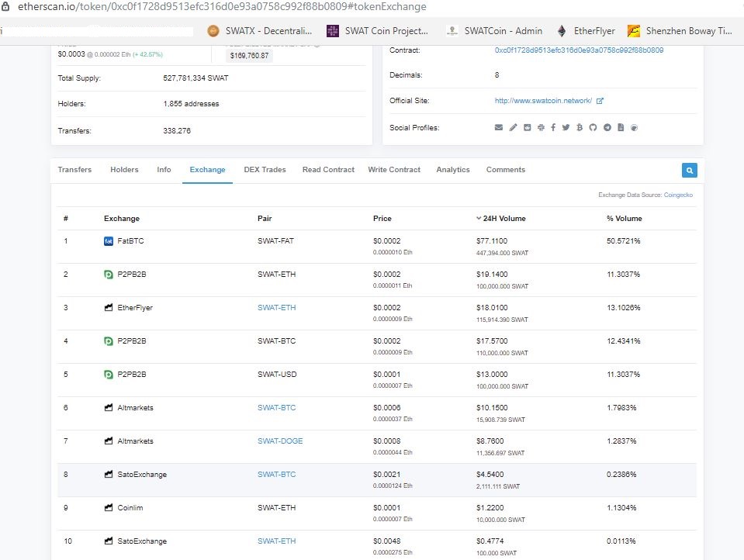Screen dimensions: 744x560
Task: Click the SatoExchange icon in row 10
Action: point(108,541)
